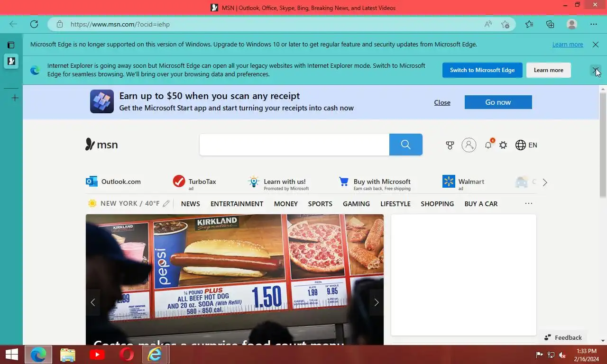The image size is (607, 364).
Task: Open network icon in system tray
Action: pyautogui.click(x=551, y=355)
